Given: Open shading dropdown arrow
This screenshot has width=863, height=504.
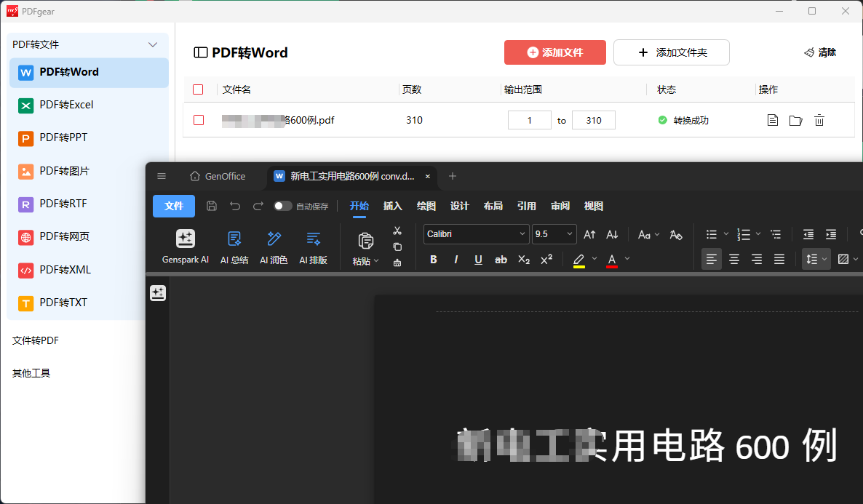Looking at the screenshot, I should pos(855,259).
